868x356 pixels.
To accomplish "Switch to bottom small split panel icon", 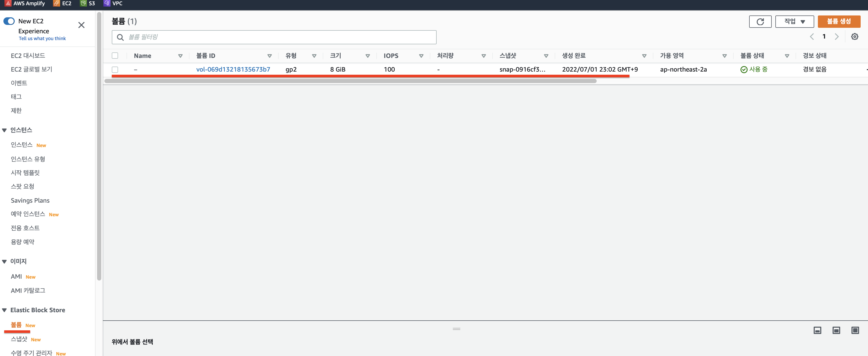I will pyautogui.click(x=817, y=330).
